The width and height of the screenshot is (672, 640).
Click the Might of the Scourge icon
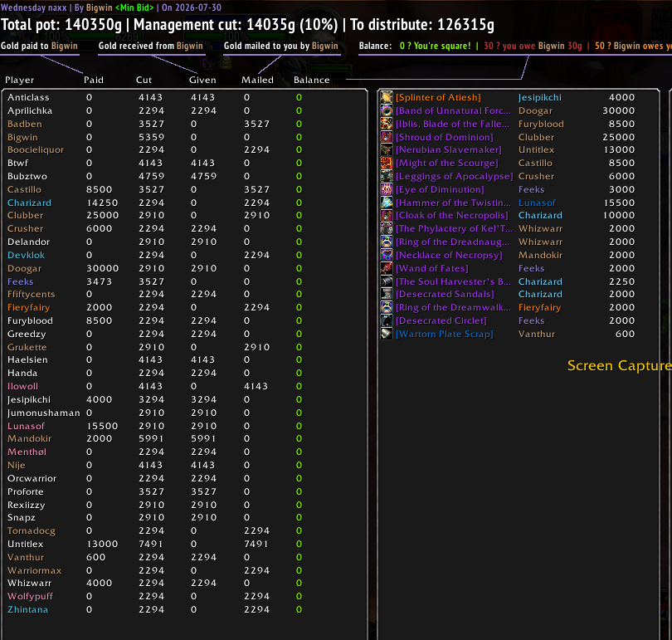[387, 163]
